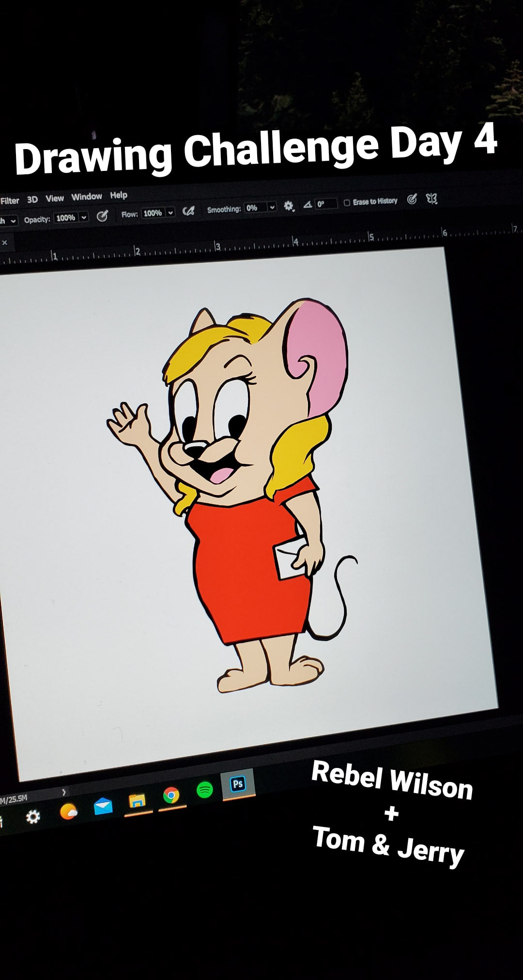Screen dimensions: 523x980
Task: Click the Flow 100% value field
Action: (x=153, y=213)
